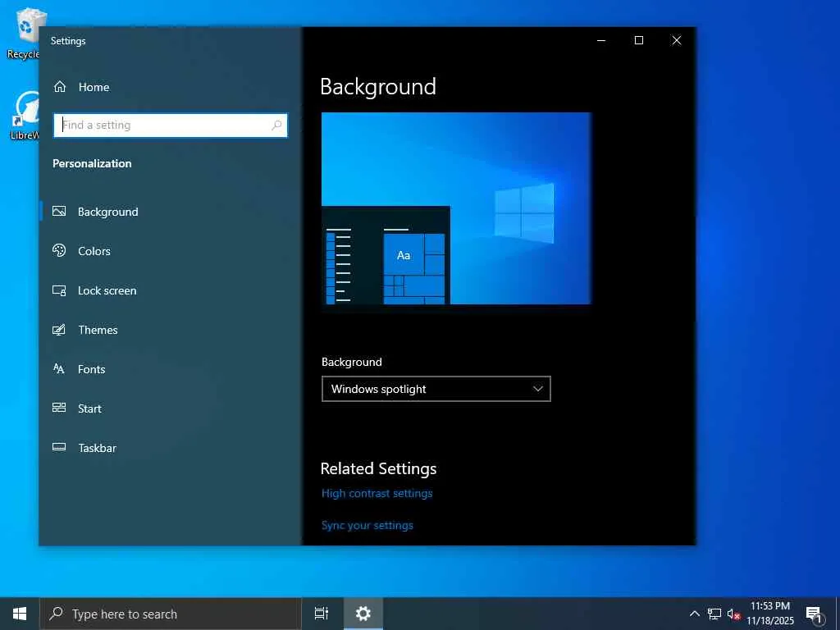Click the Background picture icon in sidebar

[x=59, y=211]
